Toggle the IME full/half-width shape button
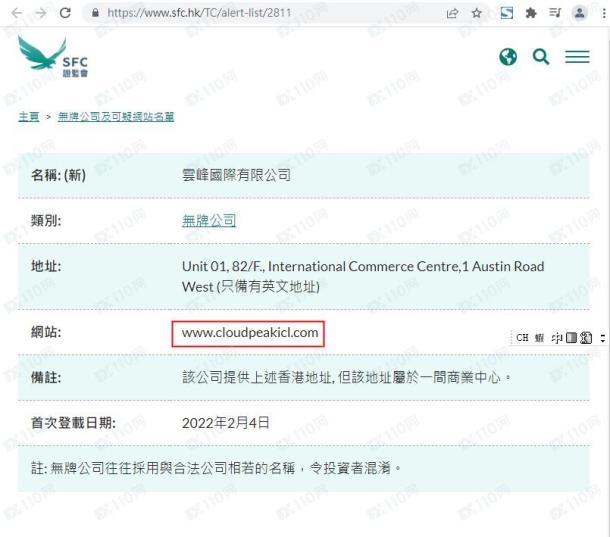Viewport: 610px width, 537px height. (572, 338)
